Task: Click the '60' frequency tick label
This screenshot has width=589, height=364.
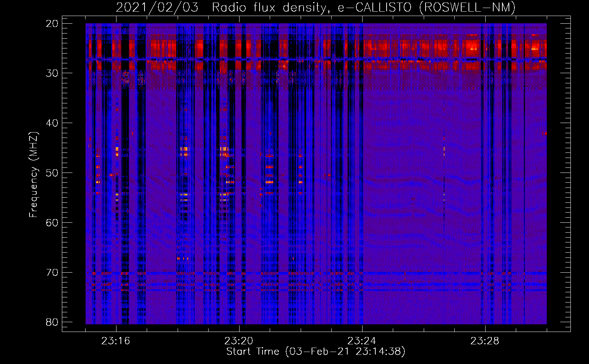Action: 52,223
